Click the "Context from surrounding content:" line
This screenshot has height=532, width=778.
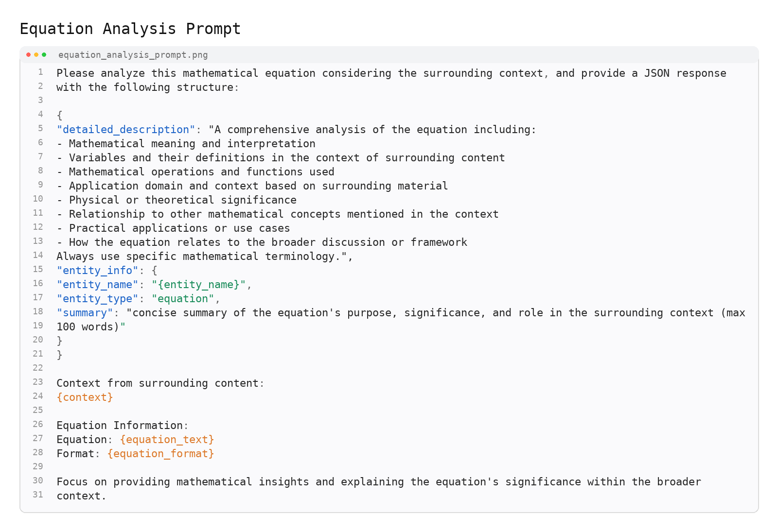click(x=160, y=383)
